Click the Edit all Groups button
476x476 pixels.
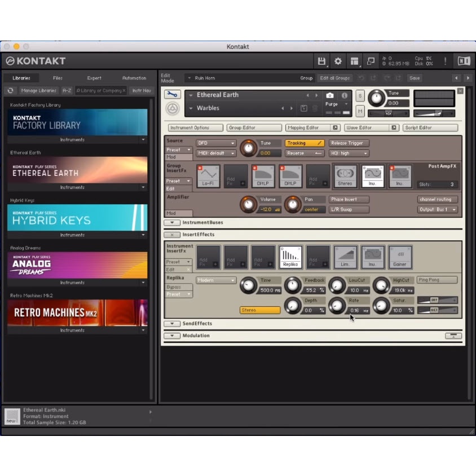click(x=335, y=78)
